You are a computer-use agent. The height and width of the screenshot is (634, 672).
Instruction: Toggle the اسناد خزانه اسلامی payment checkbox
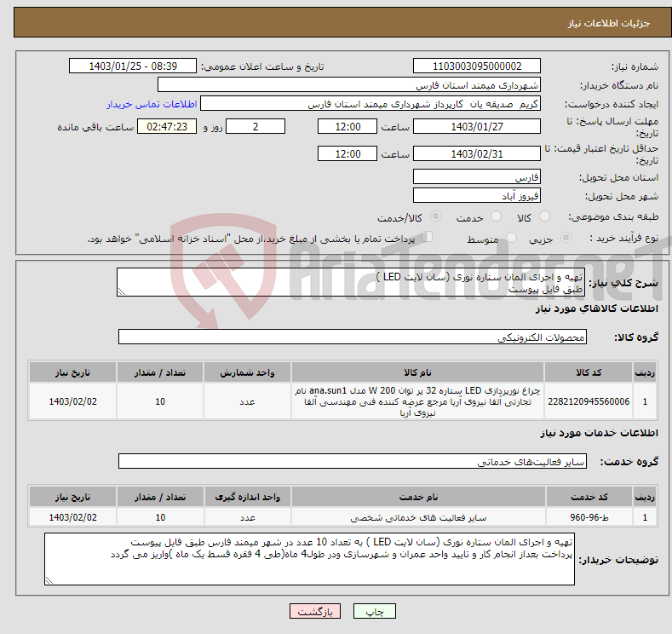tap(428, 237)
